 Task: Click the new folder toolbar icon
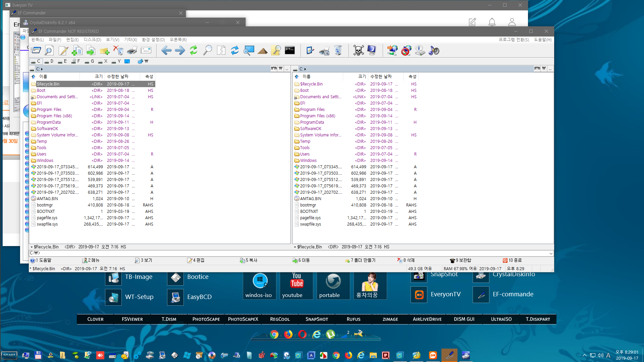[x=104, y=51]
